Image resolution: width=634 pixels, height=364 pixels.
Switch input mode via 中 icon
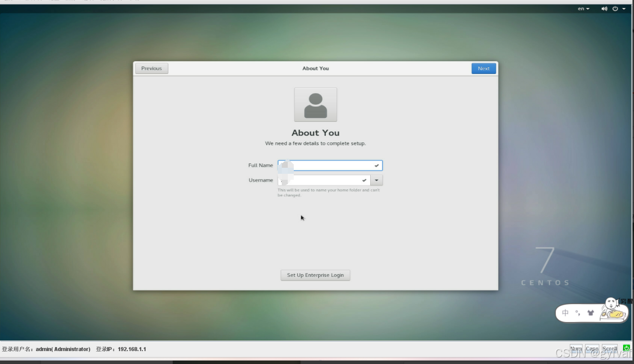tap(566, 313)
